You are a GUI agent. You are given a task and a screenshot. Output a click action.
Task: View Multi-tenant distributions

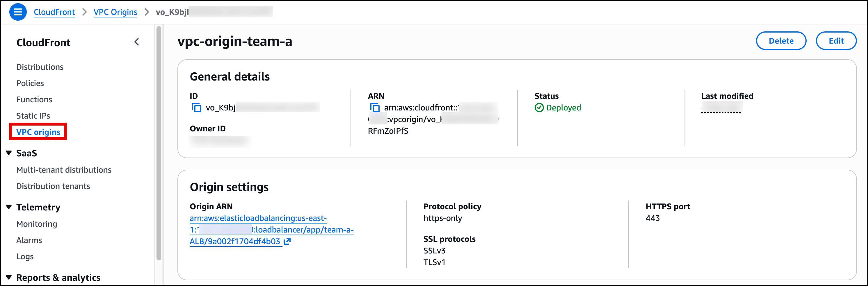[64, 169]
